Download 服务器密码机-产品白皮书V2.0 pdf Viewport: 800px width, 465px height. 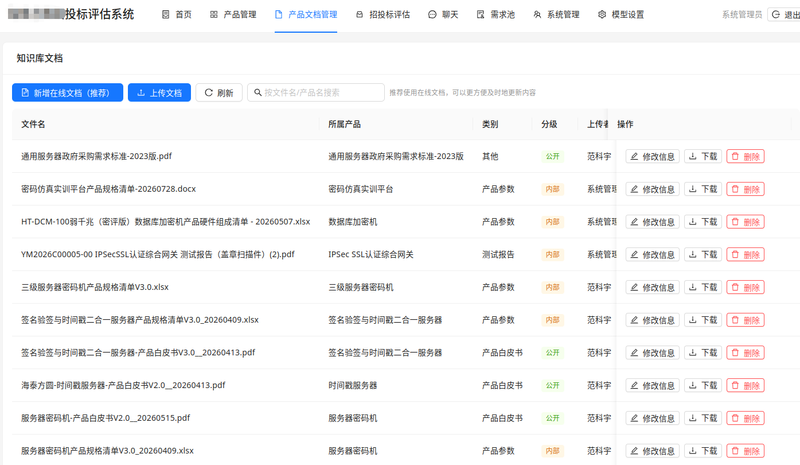703,418
